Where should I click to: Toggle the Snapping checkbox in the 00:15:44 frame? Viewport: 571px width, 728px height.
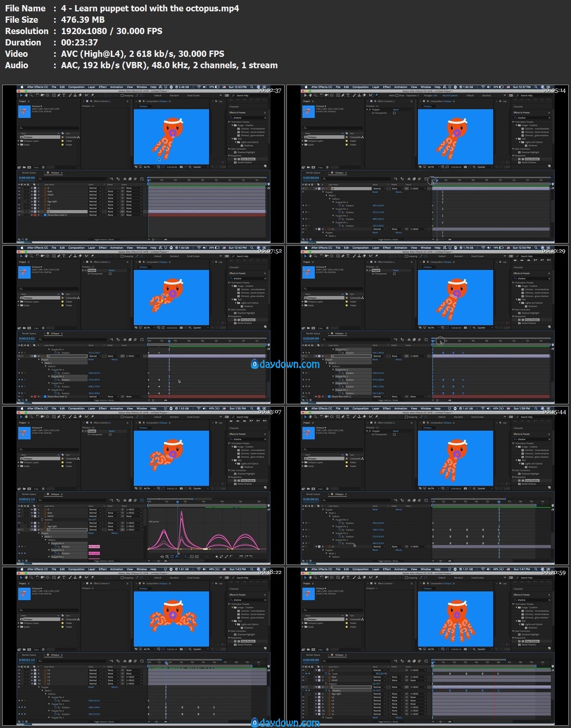[406, 417]
